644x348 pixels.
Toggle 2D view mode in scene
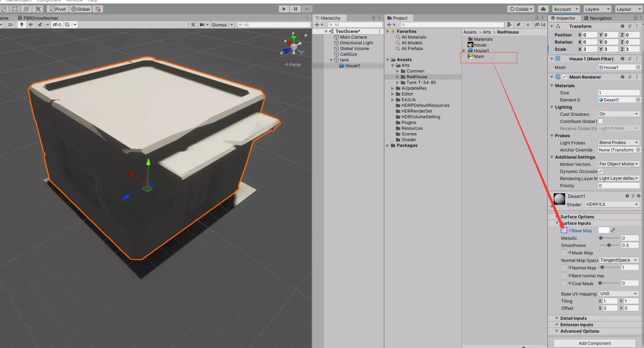[10, 25]
